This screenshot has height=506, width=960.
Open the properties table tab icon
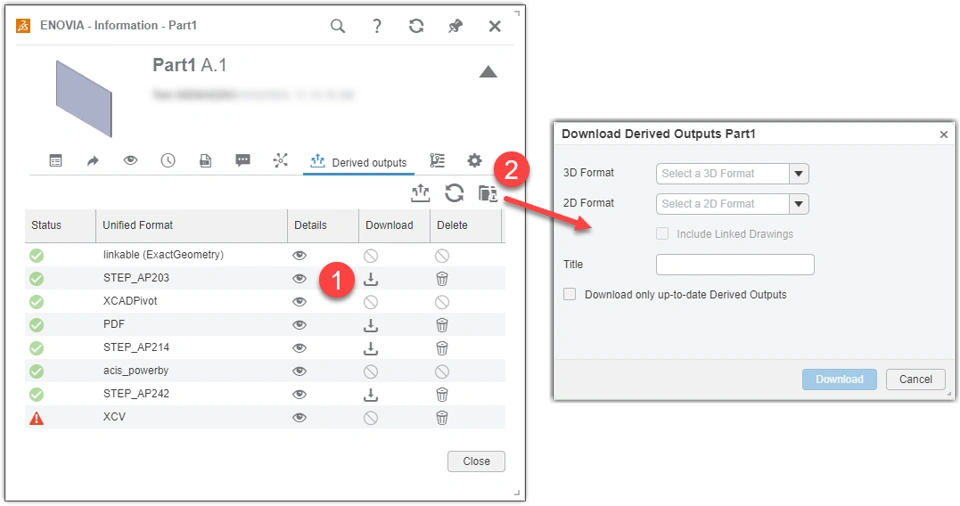point(56,161)
